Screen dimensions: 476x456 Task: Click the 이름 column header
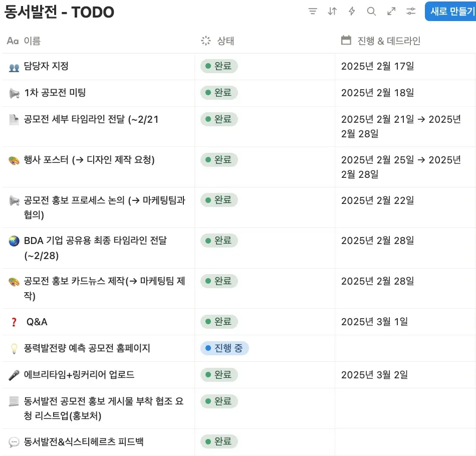(x=32, y=41)
